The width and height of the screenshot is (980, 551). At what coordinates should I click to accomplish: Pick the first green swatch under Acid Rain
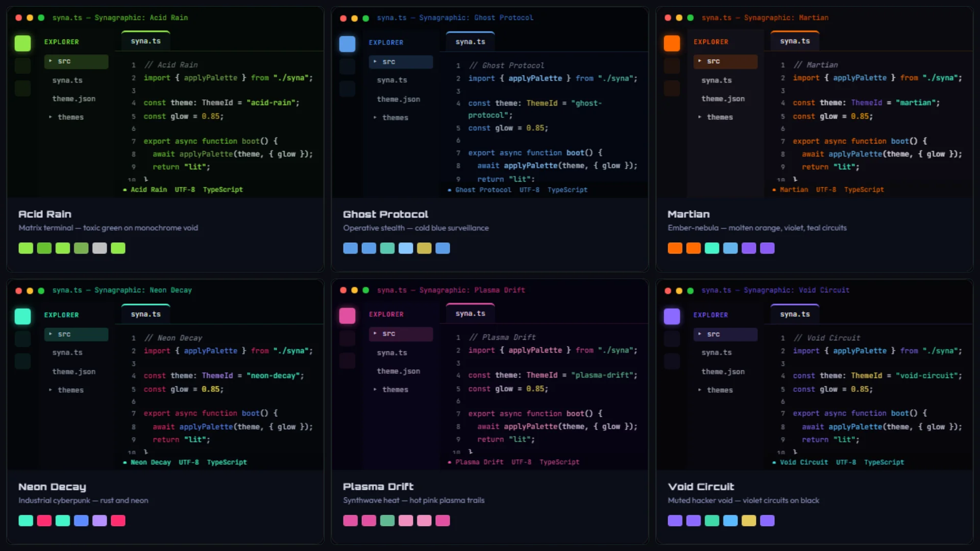pyautogui.click(x=26, y=248)
